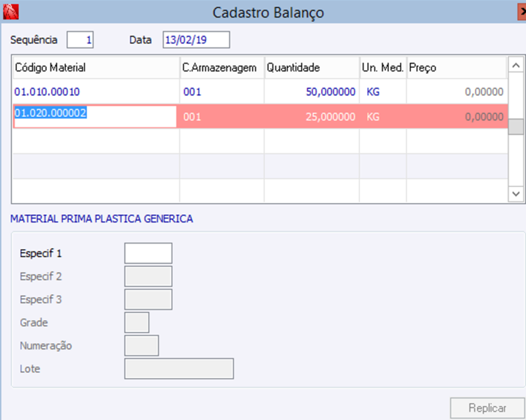The width and height of the screenshot is (526, 420).
Task: Click the Especif 3 input field
Action: point(148,300)
